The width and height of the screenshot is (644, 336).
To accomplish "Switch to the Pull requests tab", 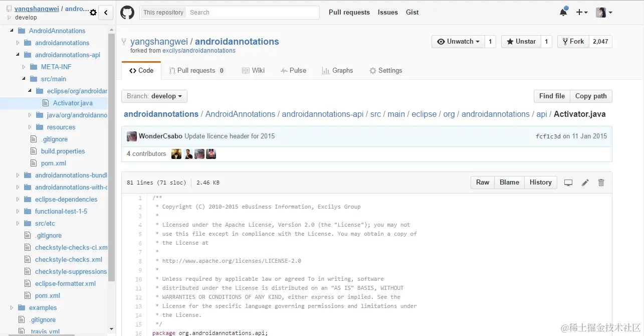I will pos(197,71).
